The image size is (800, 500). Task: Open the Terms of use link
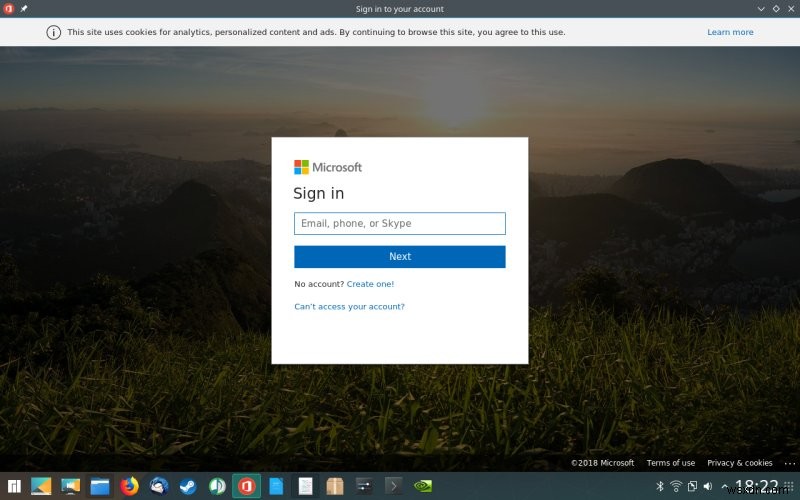click(x=670, y=463)
